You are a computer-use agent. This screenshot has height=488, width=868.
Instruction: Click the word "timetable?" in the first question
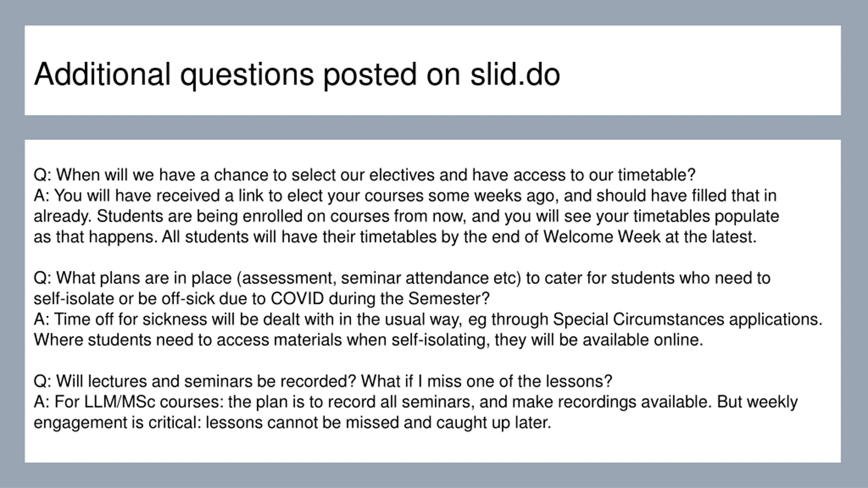656,175
